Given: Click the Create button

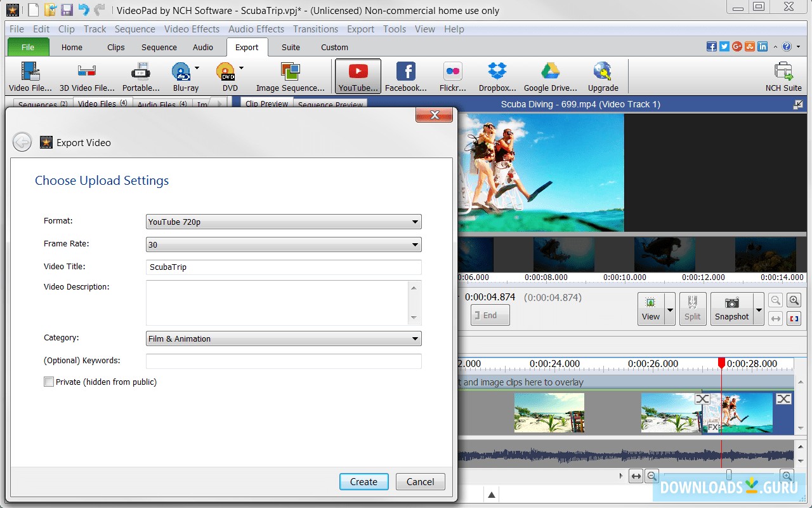Looking at the screenshot, I should pyautogui.click(x=363, y=481).
